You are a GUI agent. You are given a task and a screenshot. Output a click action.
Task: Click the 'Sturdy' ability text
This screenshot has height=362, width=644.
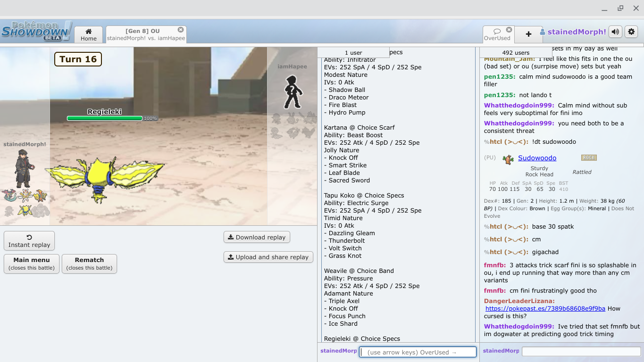(539, 168)
